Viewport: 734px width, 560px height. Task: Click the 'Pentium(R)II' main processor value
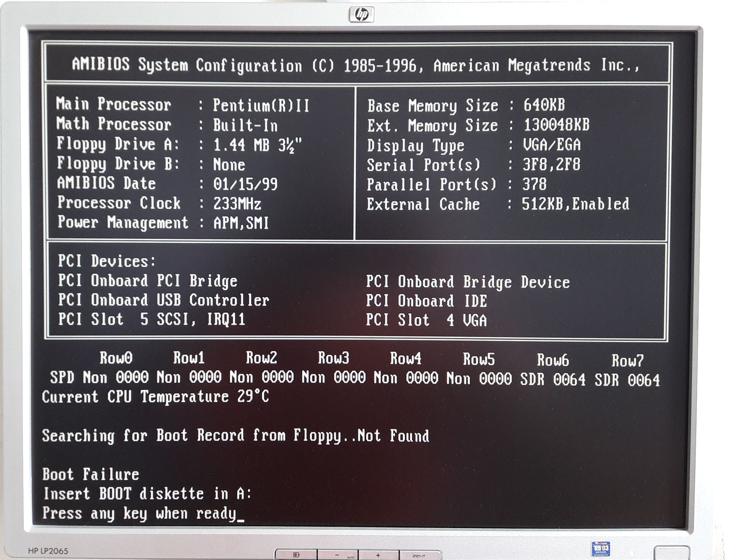261,105
